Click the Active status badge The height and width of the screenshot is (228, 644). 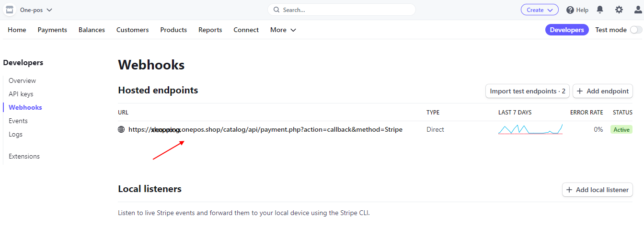pos(621,130)
